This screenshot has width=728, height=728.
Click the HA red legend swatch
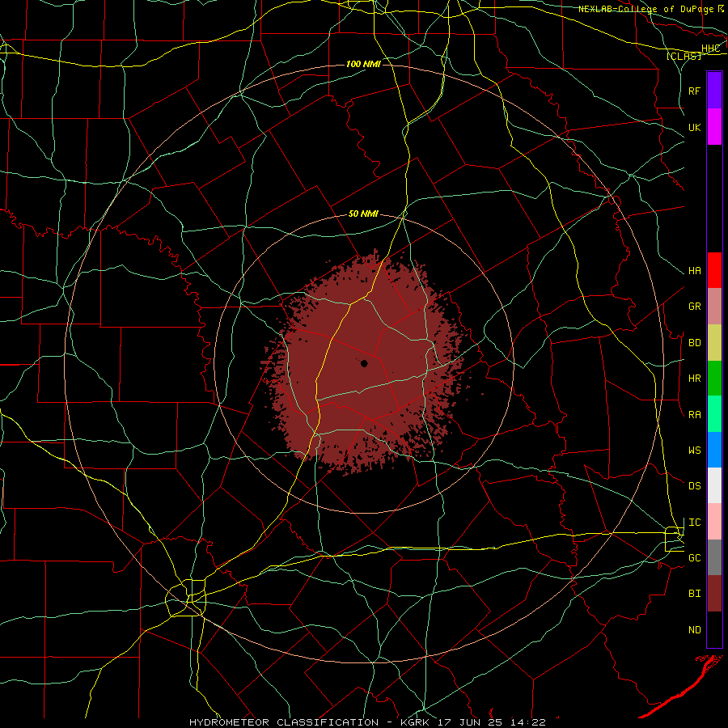coord(714,270)
